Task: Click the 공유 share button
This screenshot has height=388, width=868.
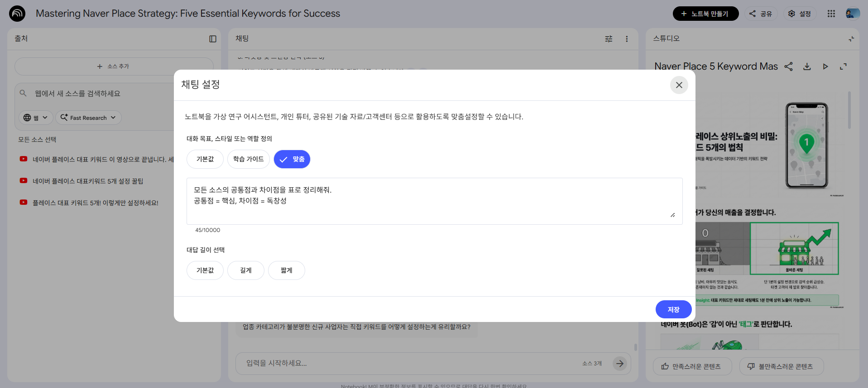Action: tap(761, 14)
